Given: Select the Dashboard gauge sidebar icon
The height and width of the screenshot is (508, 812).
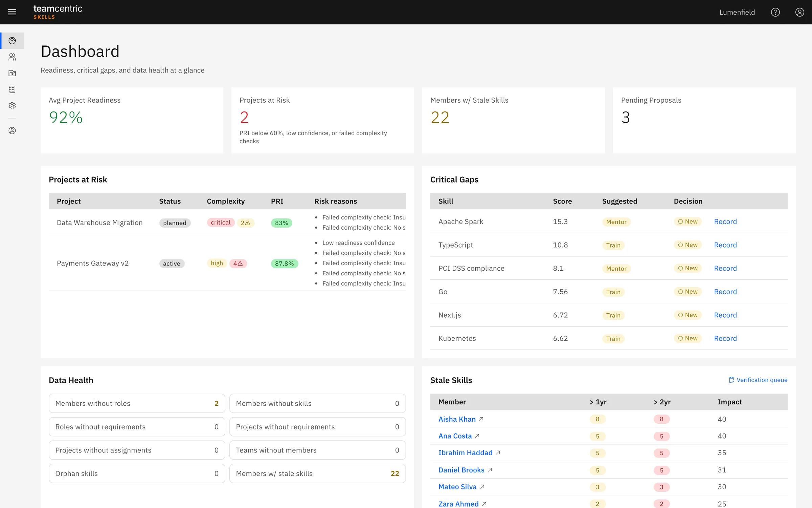Looking at the screenshot, I should click(12, 41).
